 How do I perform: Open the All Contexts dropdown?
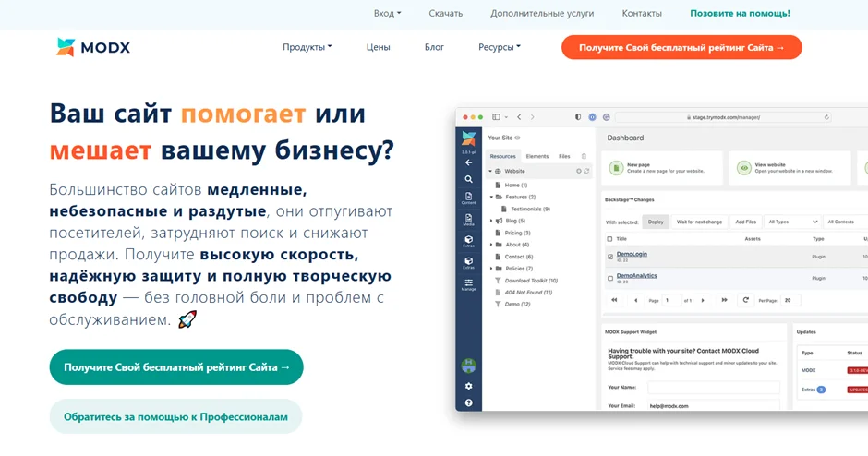(x=845, y=222)
